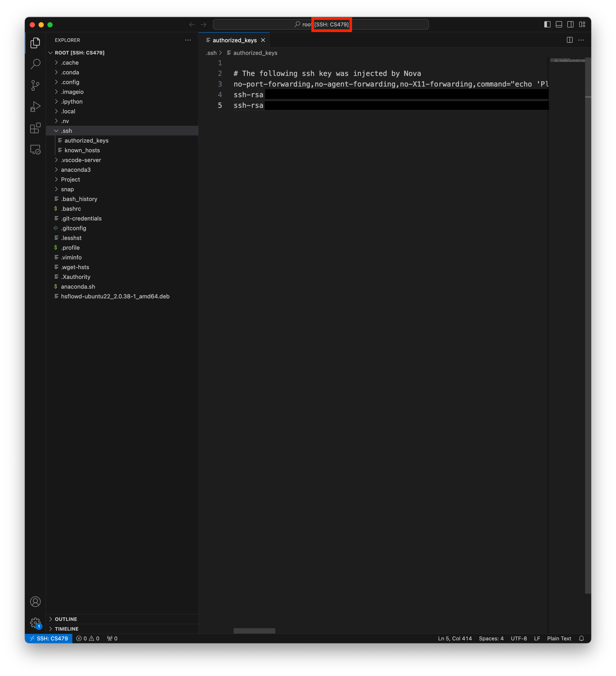
Task: Toggle the secondary side bar visibility
Action: 570,25
